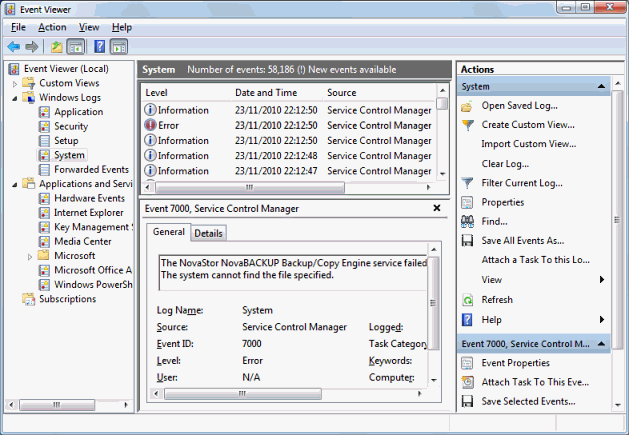Click event list scroll down arrow
629x435 pixels.
pyautogui.click(x=442, y=174)
